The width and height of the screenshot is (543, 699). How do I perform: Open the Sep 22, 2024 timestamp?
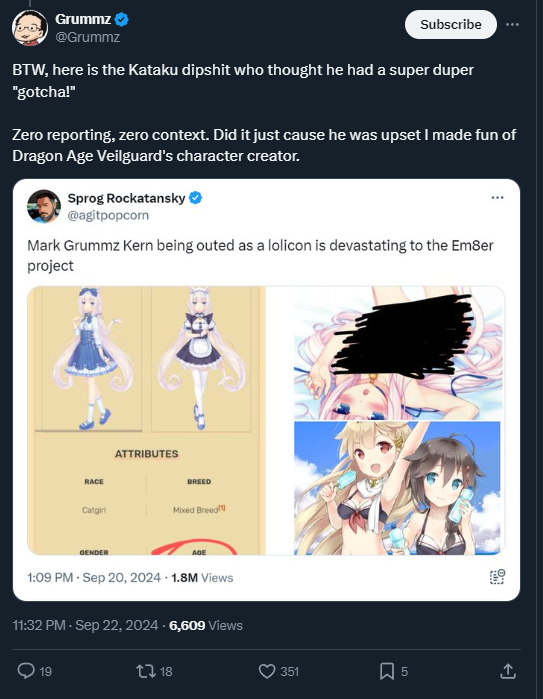pos(85,625)
